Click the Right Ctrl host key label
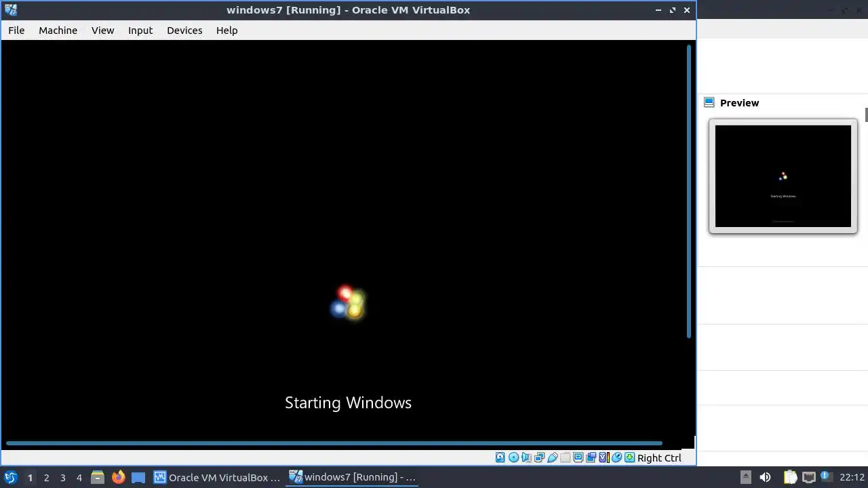Screen dimensions: 868x488 point(659,458)
